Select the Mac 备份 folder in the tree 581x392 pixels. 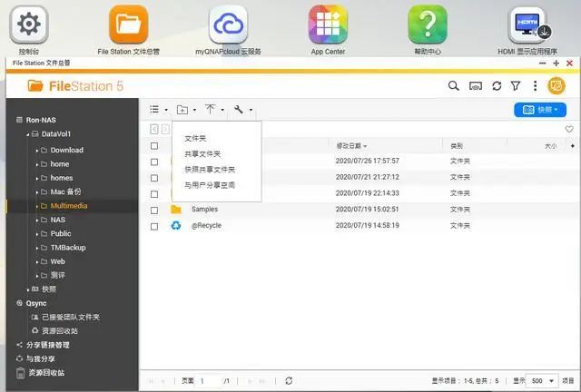65,192
